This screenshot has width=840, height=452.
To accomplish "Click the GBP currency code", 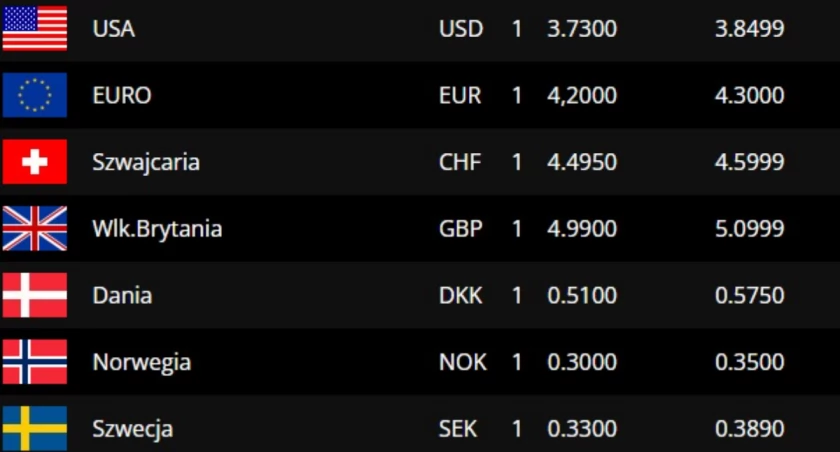I will click(x=461, y=229).
